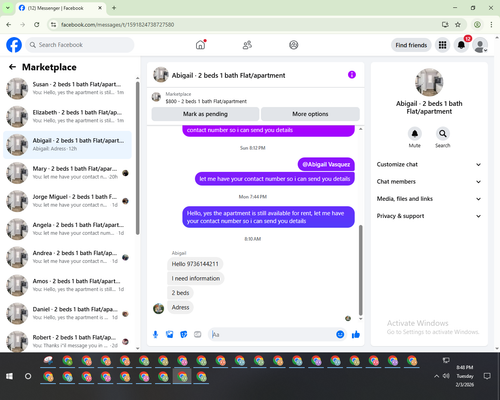Bookmark this page with the star

tap(458, 25)
